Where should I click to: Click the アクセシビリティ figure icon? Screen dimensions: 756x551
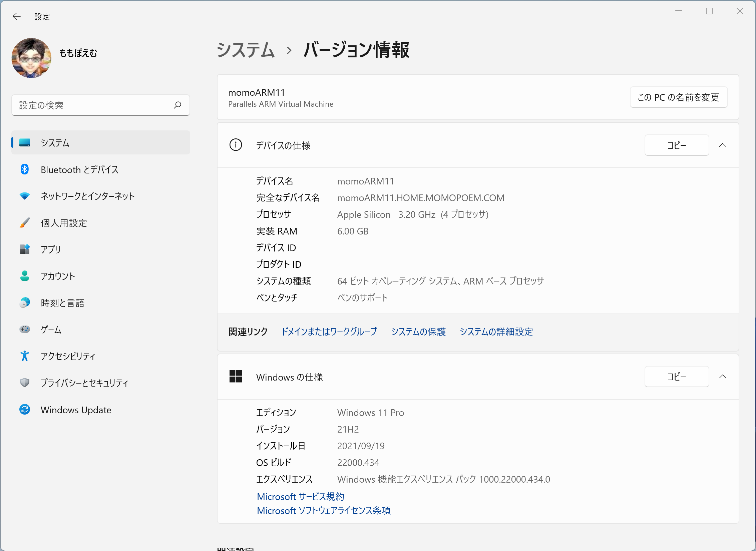(x=25, y=356)
